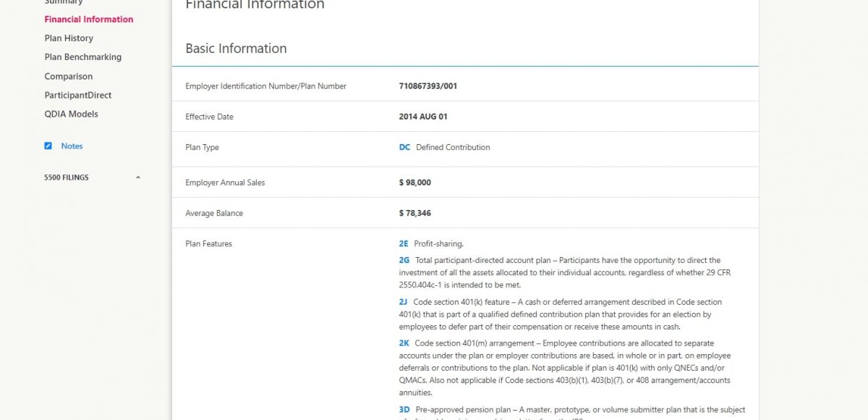Go to Plan History
This screenshot has height=420, width=868.
click(69, 38)
